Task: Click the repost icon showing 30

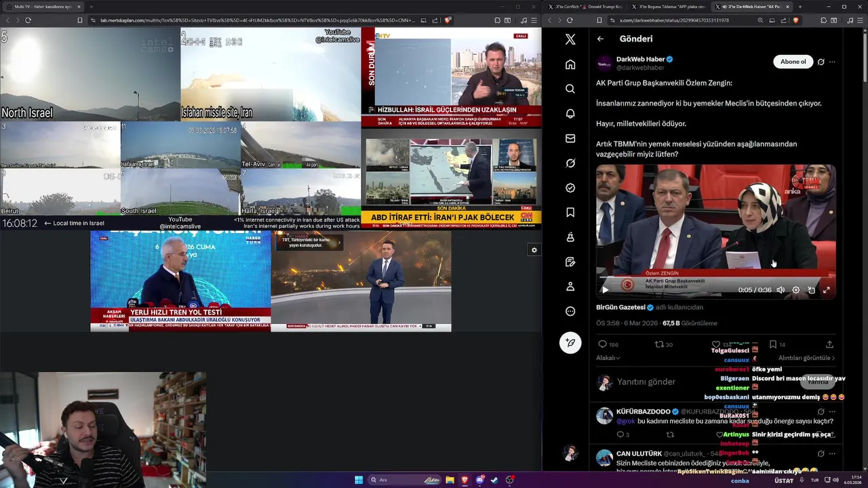Action: pos(659,344)
